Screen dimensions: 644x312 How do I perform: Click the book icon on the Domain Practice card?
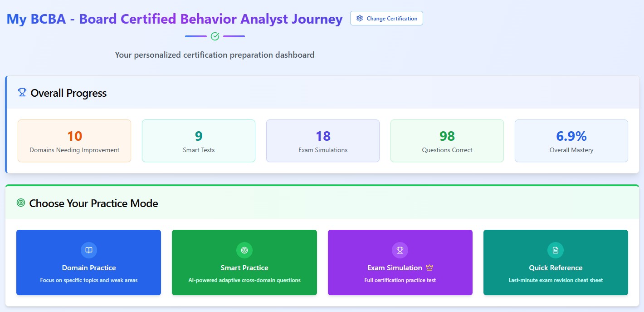click(x=88, y=250)
